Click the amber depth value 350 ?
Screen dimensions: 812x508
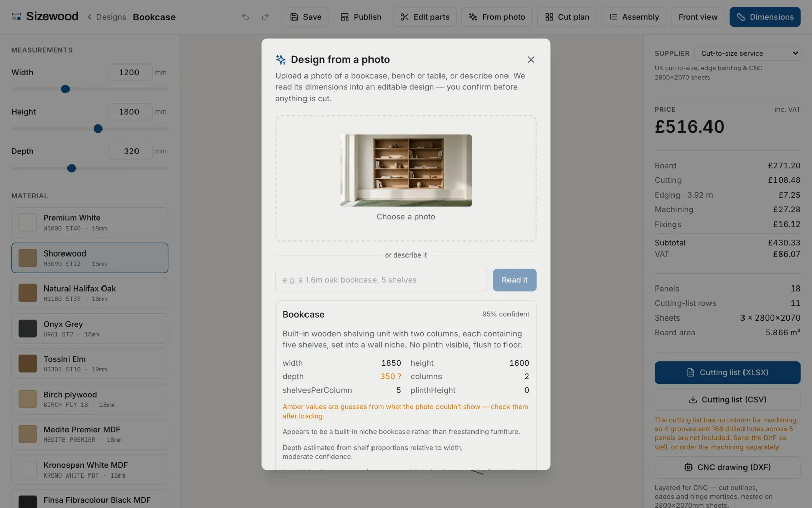click(390, 376)
